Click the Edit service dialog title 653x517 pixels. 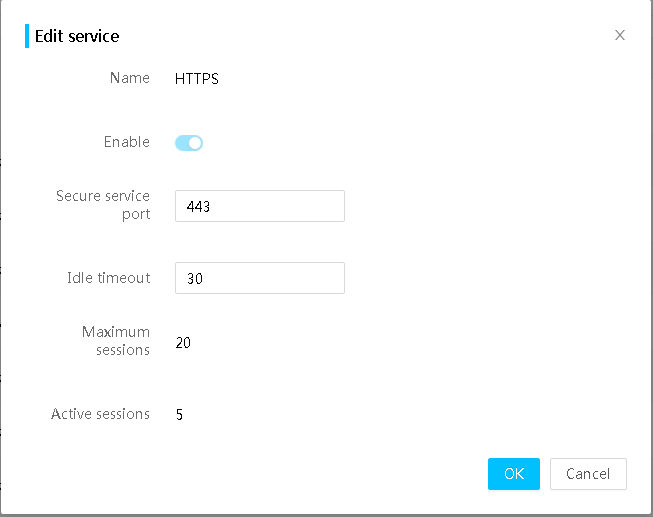point(77,36)
